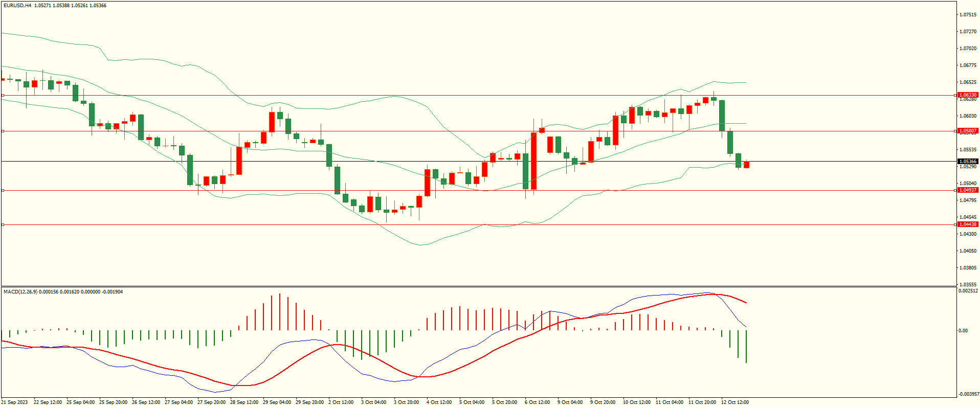This screenshot has width=980, height=408.
Task: Click the 1.07020 price axis label
Action: 968,49
